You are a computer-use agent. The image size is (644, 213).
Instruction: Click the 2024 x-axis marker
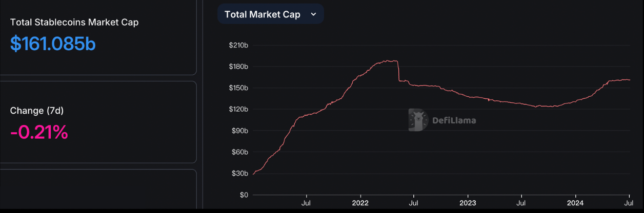point(575,203)
